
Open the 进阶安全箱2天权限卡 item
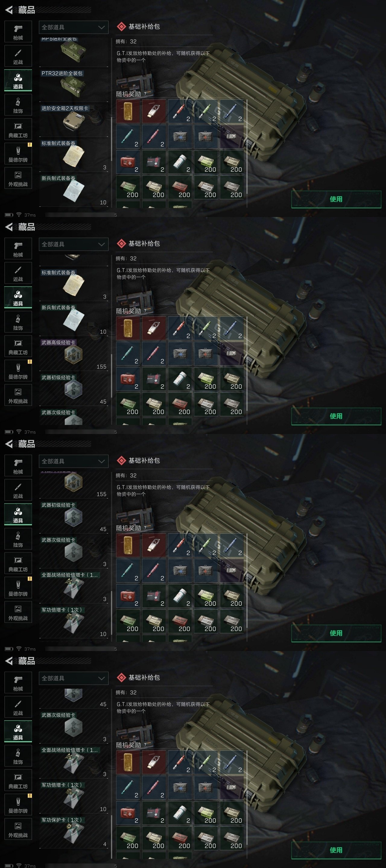point(74,120)
